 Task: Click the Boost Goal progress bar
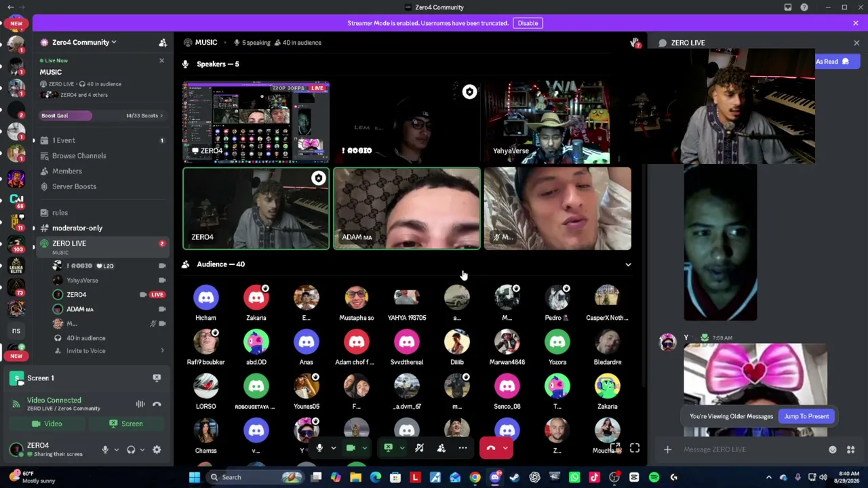102,116
